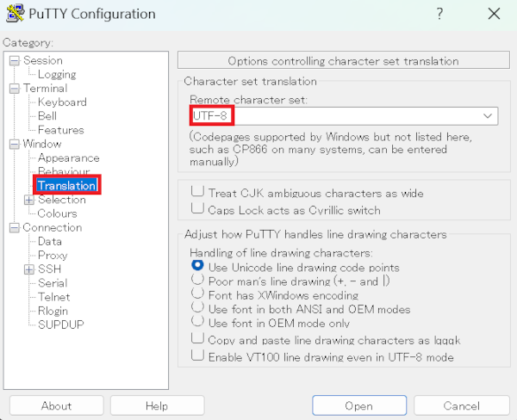The width and height of the screenshot is (517, 420).
Task: Toggle Caps Lock acts as Cyrillic switch
Action: coord(198,209)
